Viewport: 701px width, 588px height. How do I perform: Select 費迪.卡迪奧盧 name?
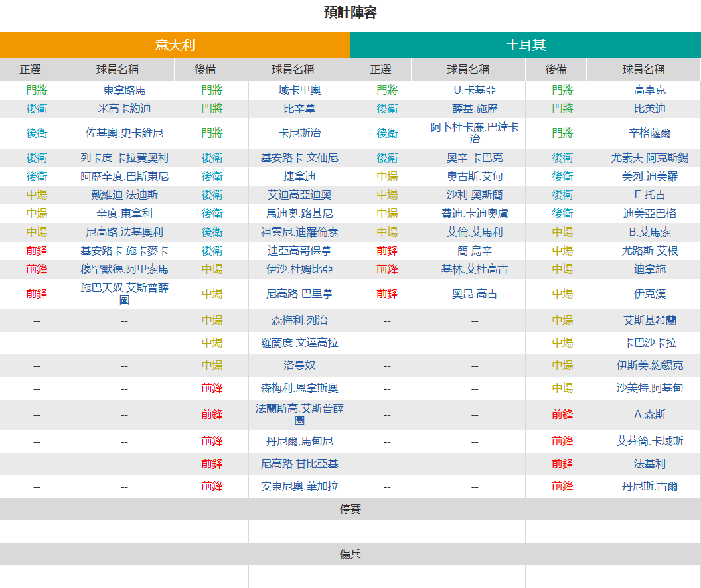click(x=475, y=214)
